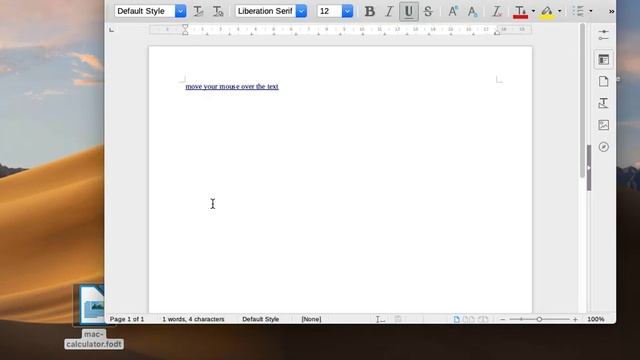Click the 'move your mouse over the text' link
This screenshot has height=360, width=640.
(x=232, y=87)
